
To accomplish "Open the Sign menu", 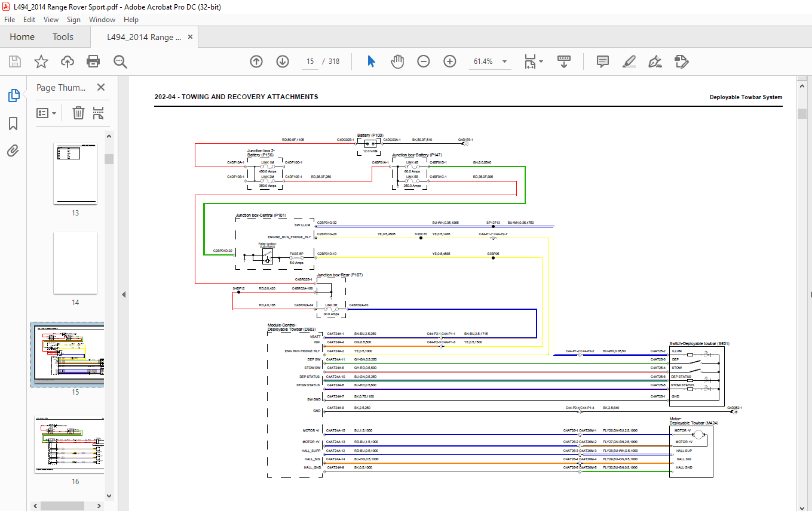I will coord(73,20).
